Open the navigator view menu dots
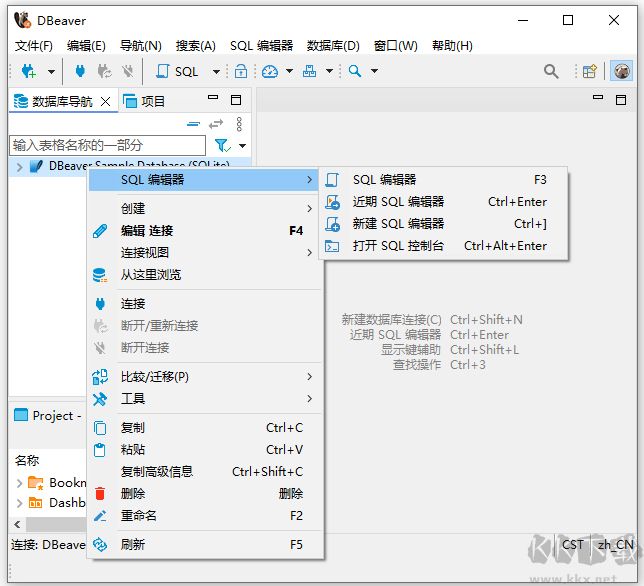This screenshot has width=644, height=586. coord(239,124)
